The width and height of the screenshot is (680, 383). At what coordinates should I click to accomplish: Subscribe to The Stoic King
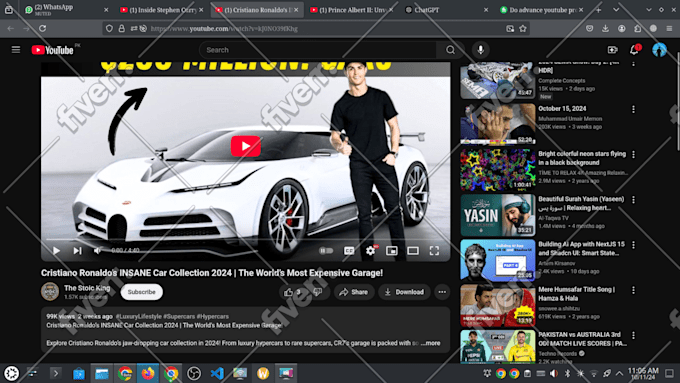click(x=141, y=292)
